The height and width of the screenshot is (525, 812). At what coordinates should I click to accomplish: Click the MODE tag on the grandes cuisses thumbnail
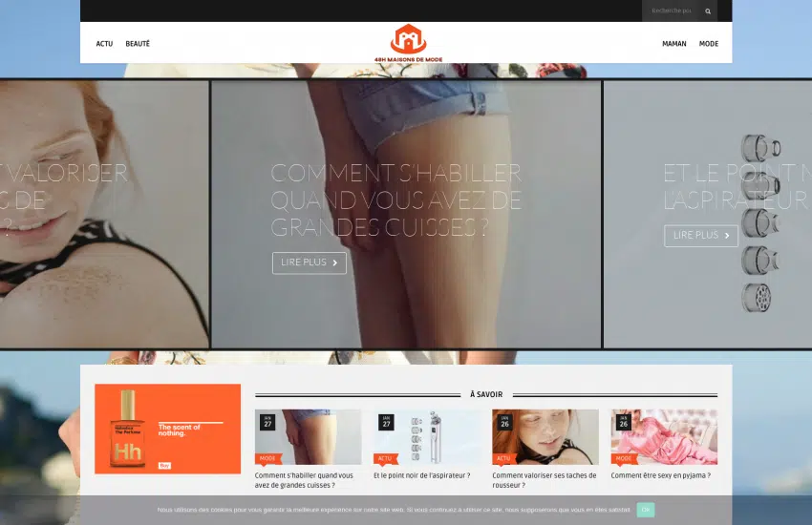click(268, 458)
